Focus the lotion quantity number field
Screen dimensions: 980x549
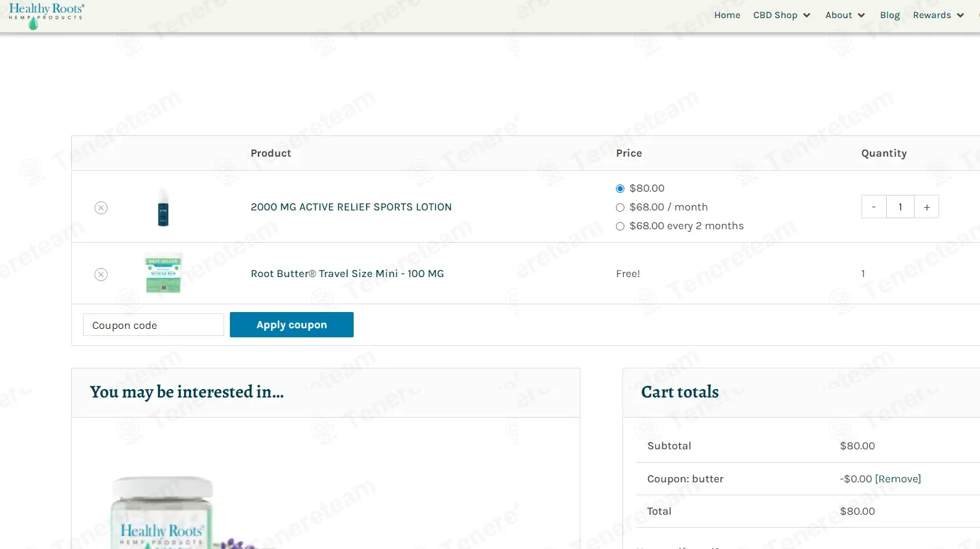click(x=900, y=207)
